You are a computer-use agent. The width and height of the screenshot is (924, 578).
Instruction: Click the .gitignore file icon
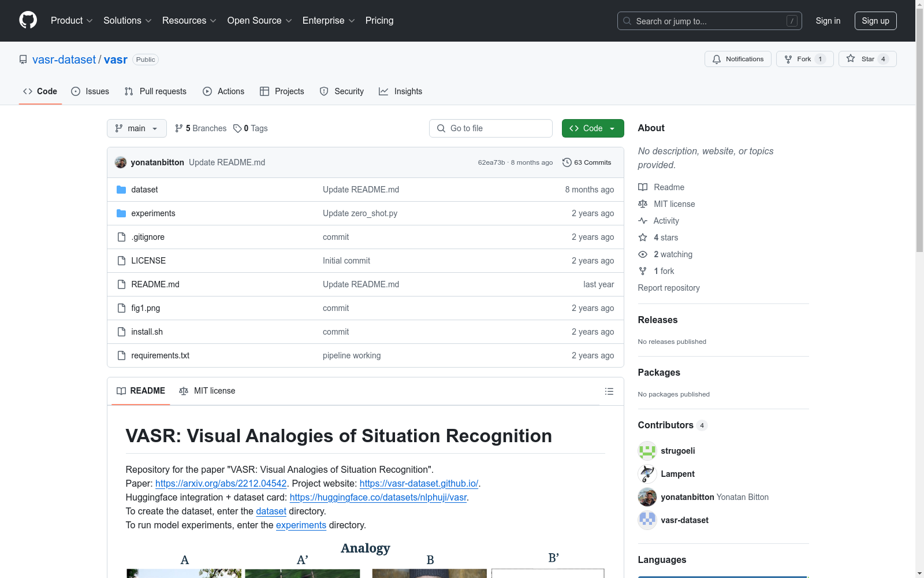click(121, 237)
